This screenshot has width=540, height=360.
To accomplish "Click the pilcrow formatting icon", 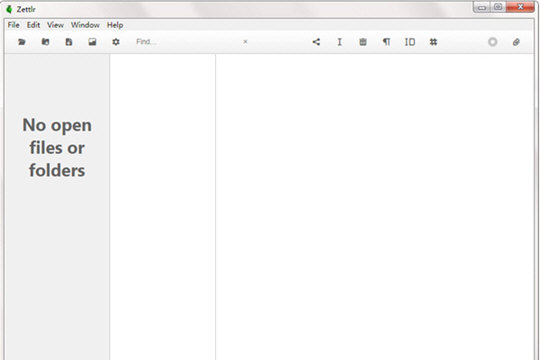I will point(386,42).
